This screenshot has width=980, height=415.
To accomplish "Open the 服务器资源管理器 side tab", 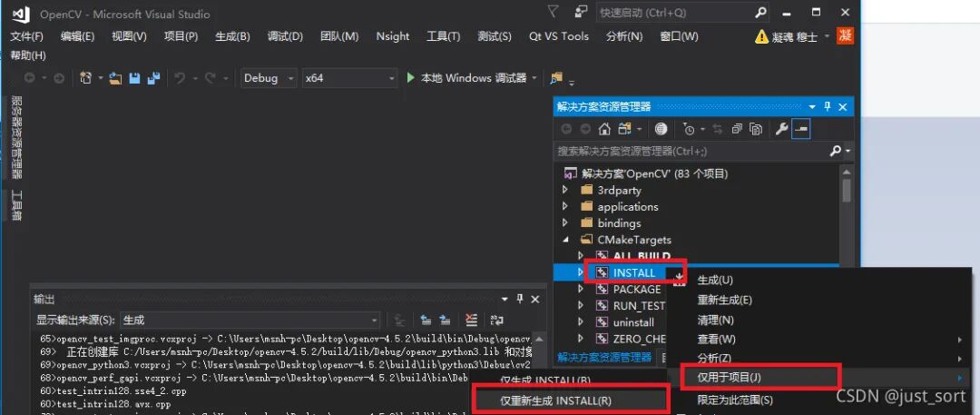I will tap(17, 138).
